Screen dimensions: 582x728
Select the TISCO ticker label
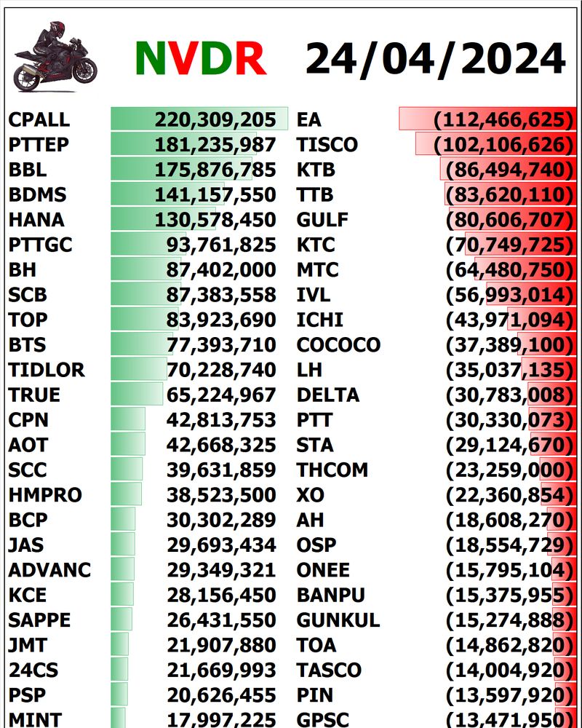[327, 145]
